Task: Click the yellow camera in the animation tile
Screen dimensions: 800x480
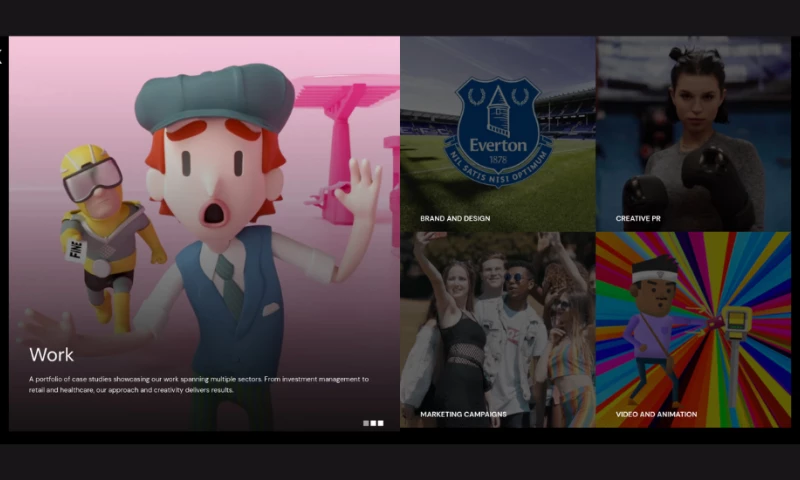Action: click(737, 322)
